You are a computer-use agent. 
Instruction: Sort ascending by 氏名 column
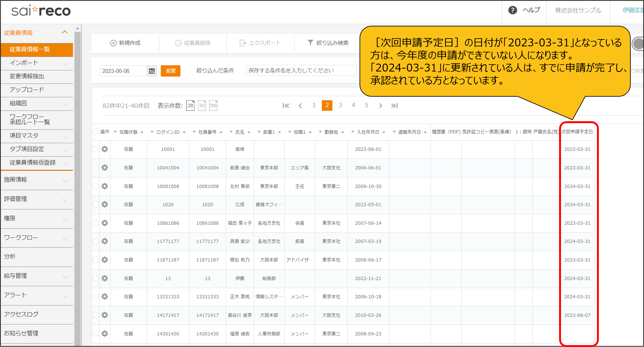click(249, 132)
